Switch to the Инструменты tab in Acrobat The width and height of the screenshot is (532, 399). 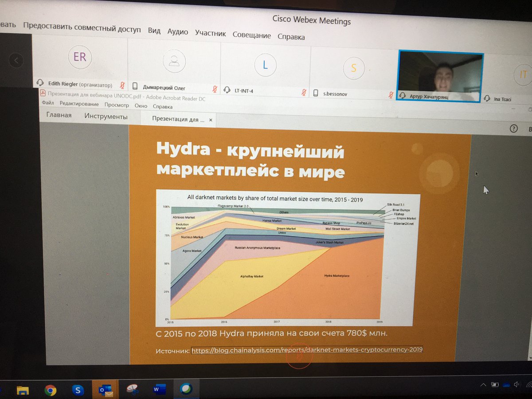tap(106, 117)
